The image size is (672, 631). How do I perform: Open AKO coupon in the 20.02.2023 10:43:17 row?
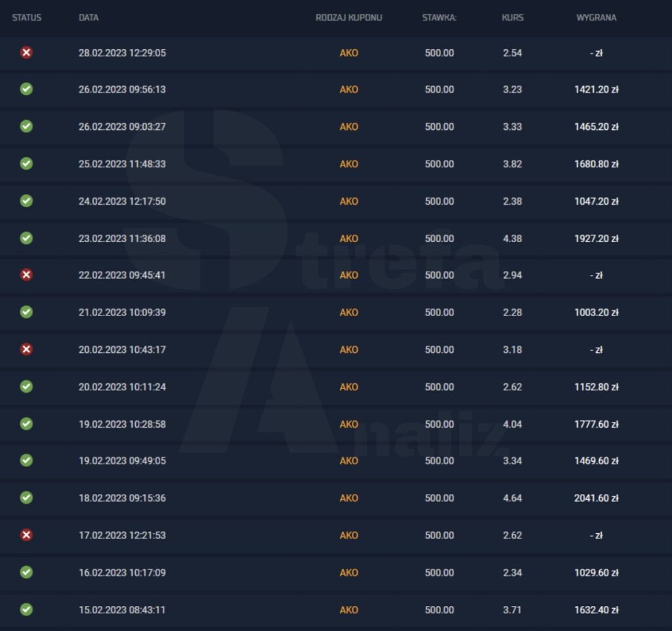tap(349, 350)
